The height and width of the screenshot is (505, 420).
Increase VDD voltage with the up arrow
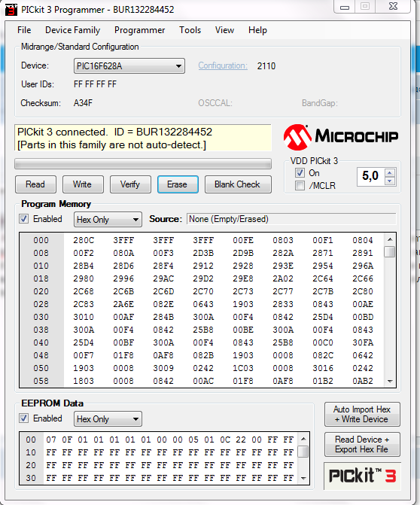(390, 173)
